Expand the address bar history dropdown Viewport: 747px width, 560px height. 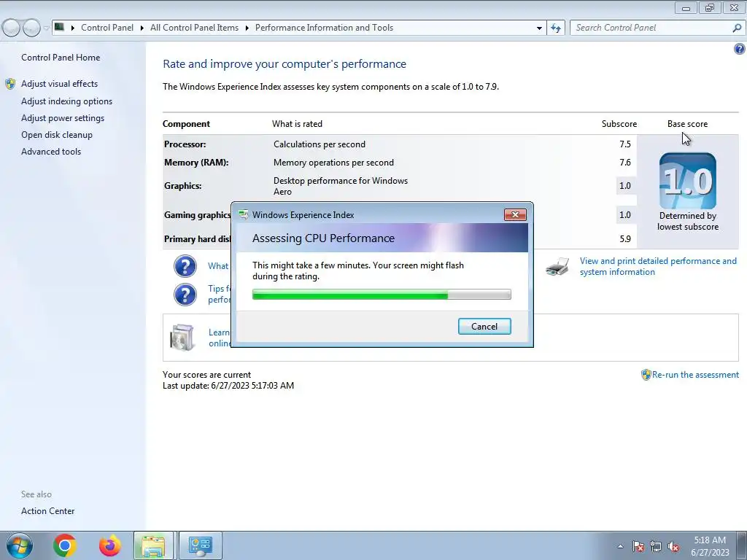(539, 28)
